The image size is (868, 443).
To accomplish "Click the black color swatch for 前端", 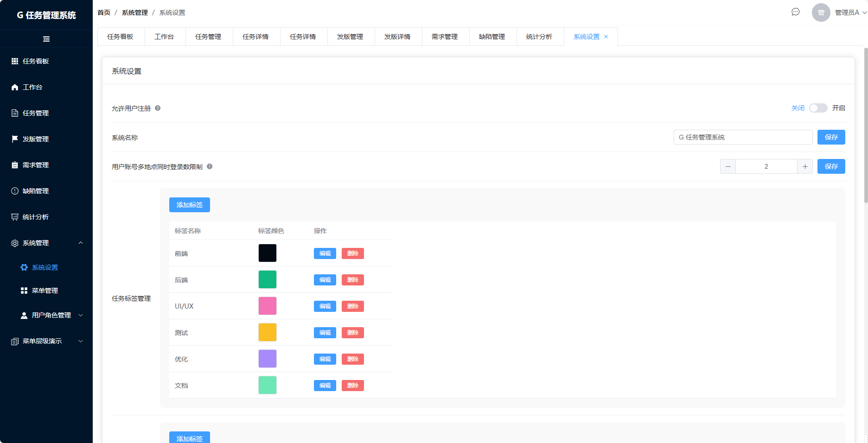I will pyautogui.click(x=268, y=253).
